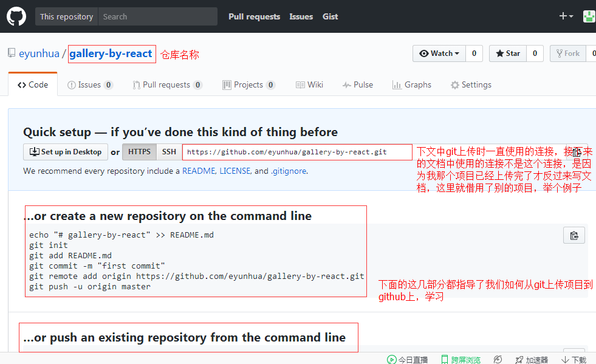Click the cross-screen browsing icon in the status bar

click(x=444, y=359)
